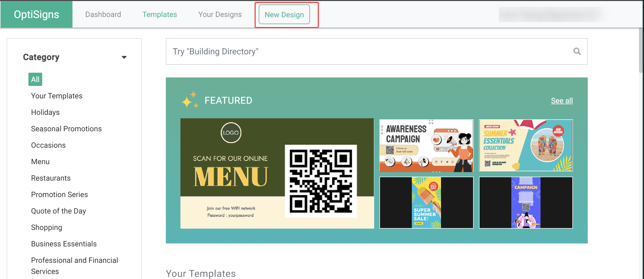Select the Menu category
This screenshot has width=644, height=279.
[x=40, y=162]
